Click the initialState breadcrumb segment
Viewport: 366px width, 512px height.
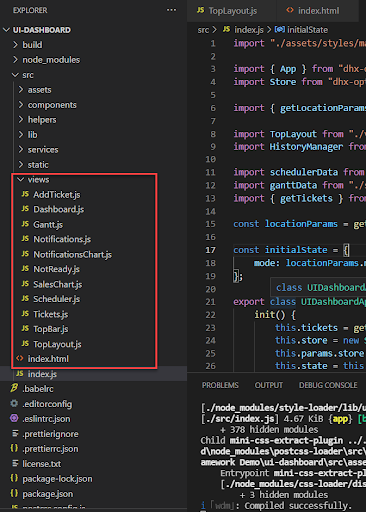[x=307, y=30]
